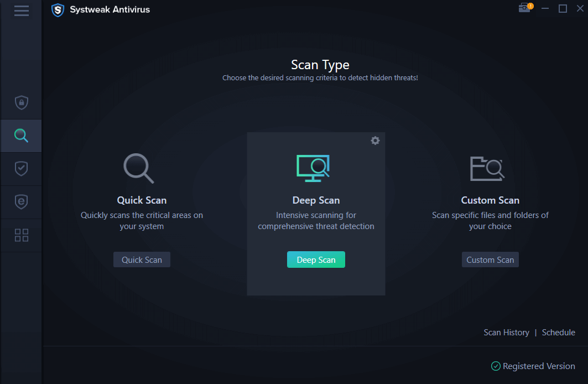Open the shield-with-e web protection sidebar icon
Viewport: 588px width, 384px height.
click(x=21, y=201)
